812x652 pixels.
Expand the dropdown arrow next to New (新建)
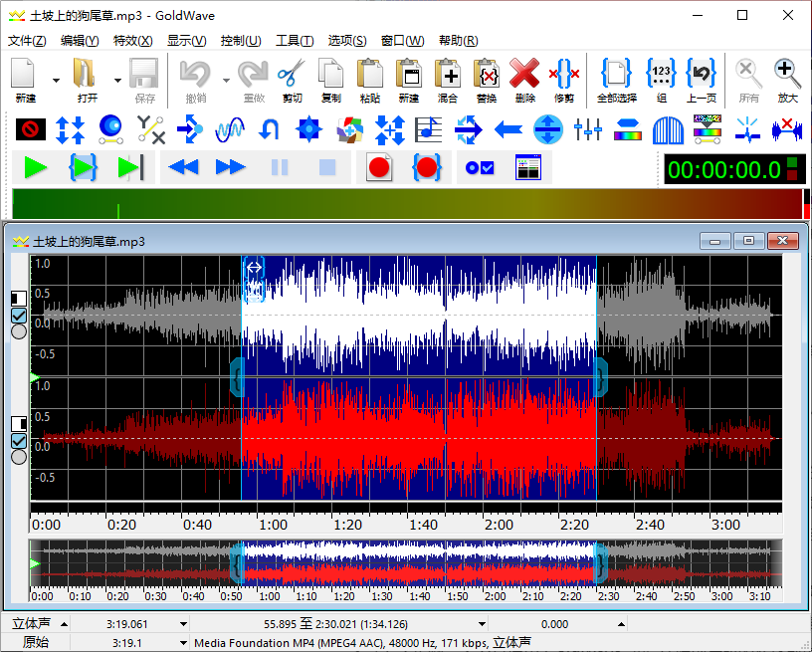click(x=56, y=81)
